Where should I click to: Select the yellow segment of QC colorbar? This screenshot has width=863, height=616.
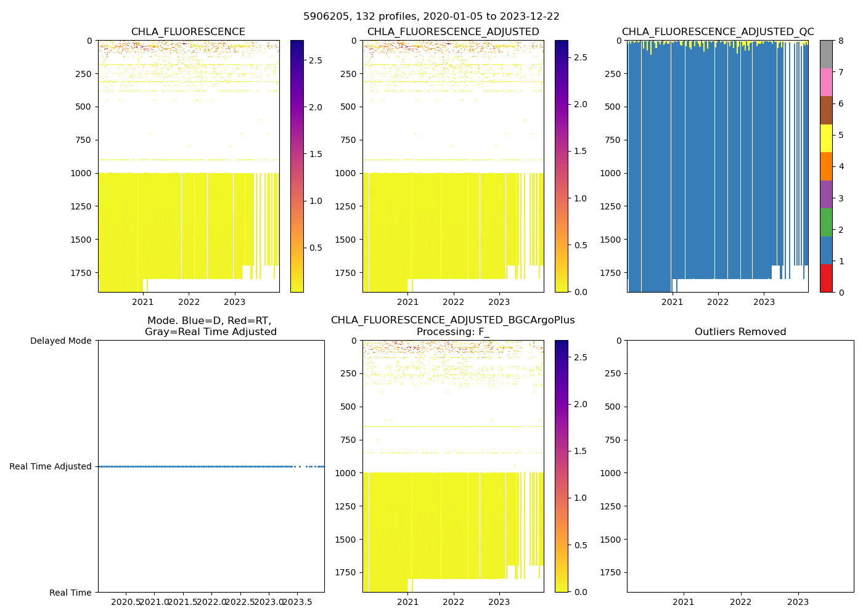(x=826, y=138)
